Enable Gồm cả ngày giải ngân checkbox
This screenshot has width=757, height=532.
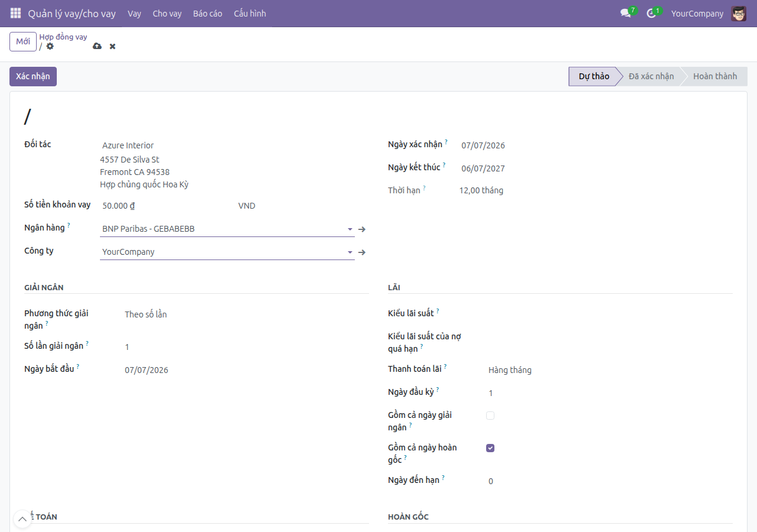coord(490,416)
